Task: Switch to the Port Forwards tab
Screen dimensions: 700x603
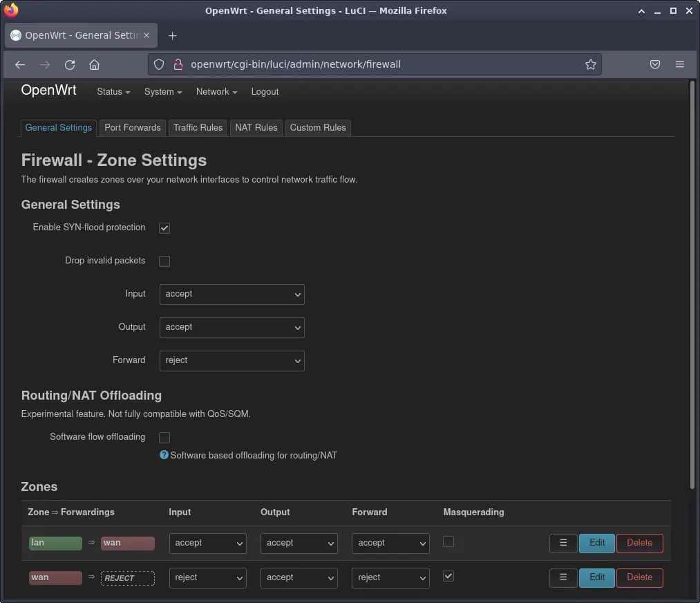Action: tap(133, 128)
